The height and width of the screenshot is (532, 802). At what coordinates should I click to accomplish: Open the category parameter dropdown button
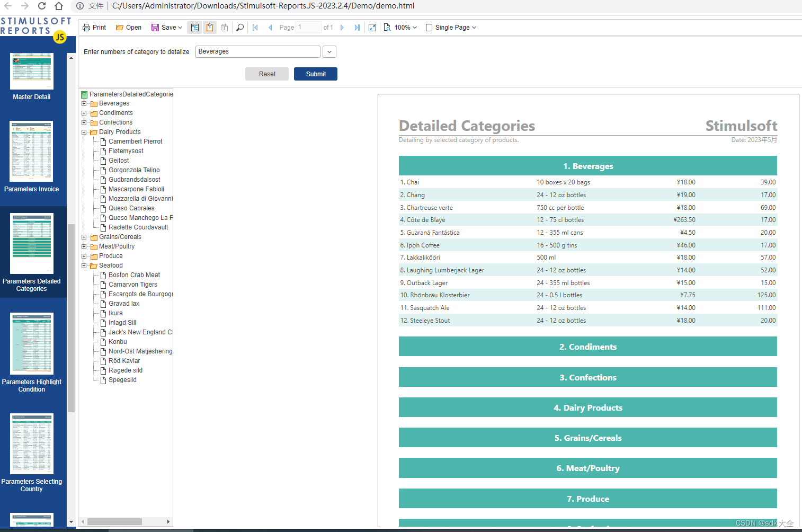(329, 51)
